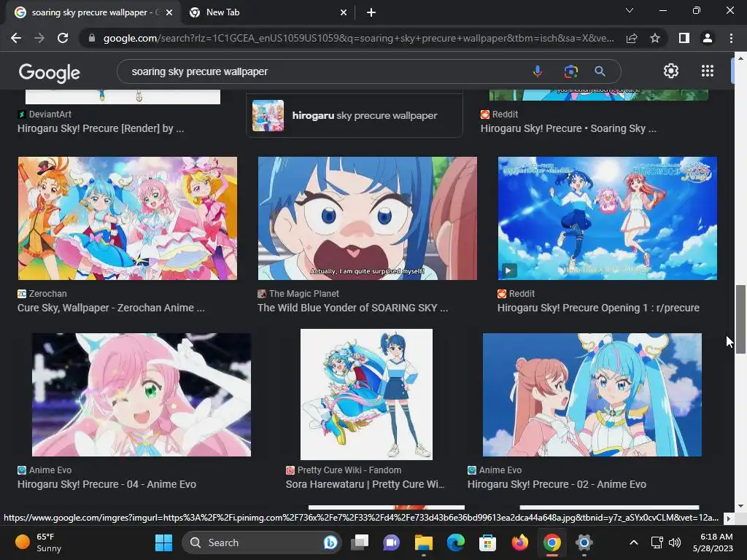Click the Pretty Cure Wiki - Fandom source label
747x560 pixels.
[349, 470]
